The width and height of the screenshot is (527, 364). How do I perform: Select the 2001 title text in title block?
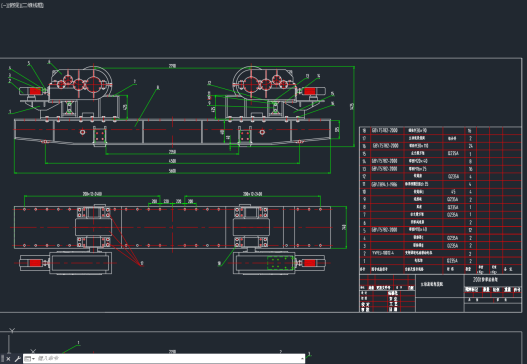(485, 280)
